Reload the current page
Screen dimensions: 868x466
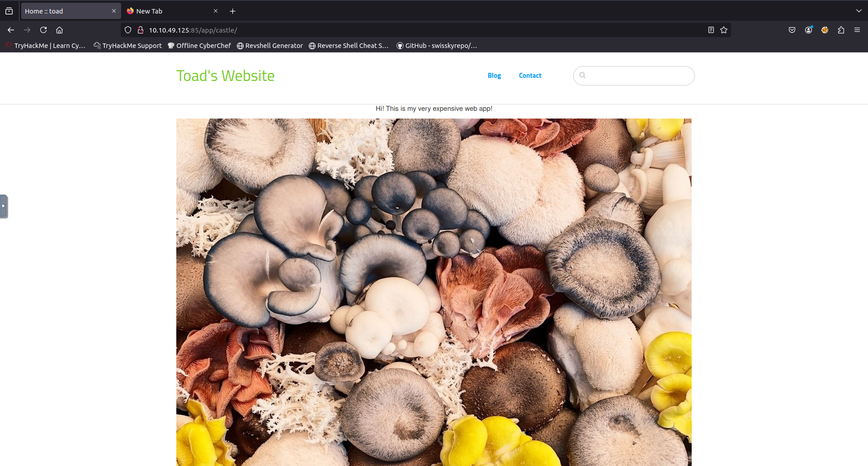(43, 30)
